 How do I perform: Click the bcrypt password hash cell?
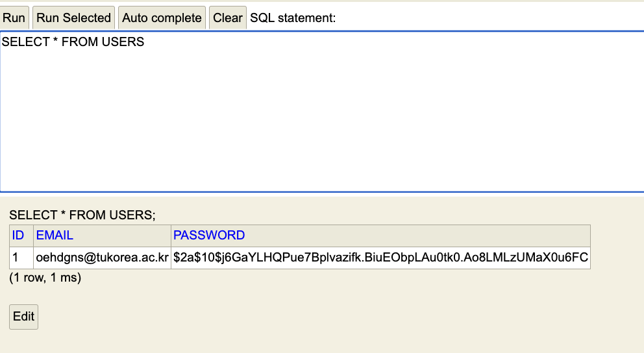(380, 258)
